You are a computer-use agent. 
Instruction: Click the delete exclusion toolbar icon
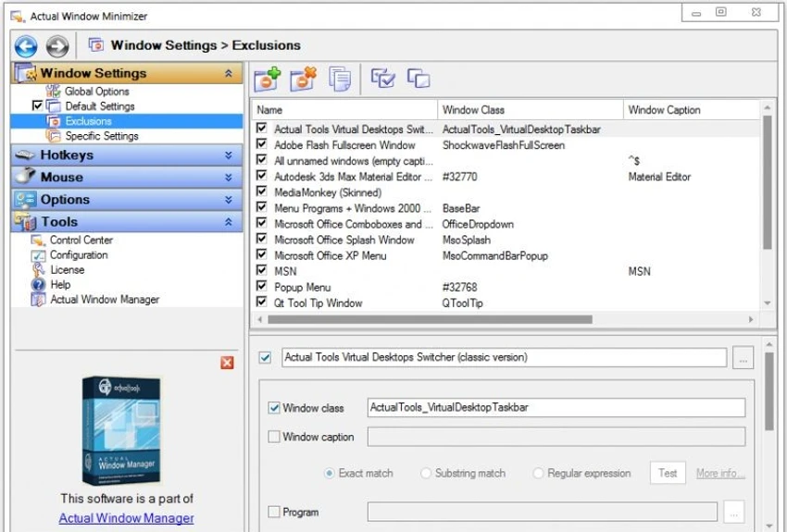[x=304, y=80]
